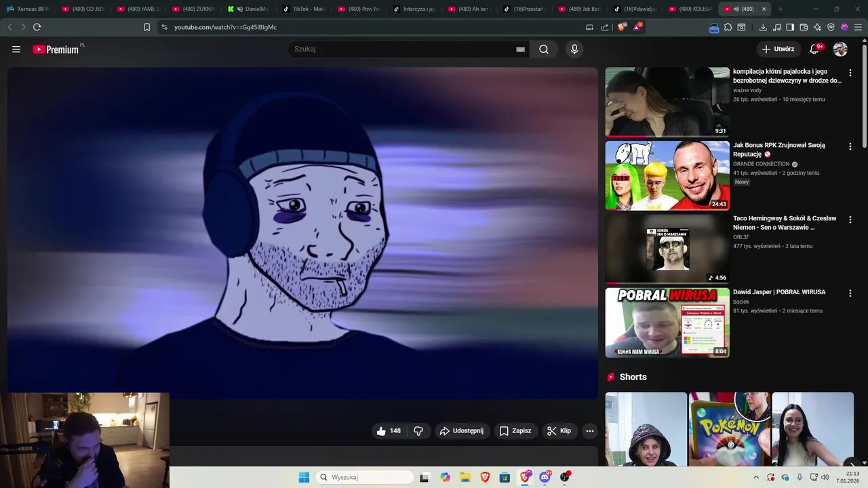Open Windows Start menu
This screenshot has width=868, height=488.
(304, 477)
